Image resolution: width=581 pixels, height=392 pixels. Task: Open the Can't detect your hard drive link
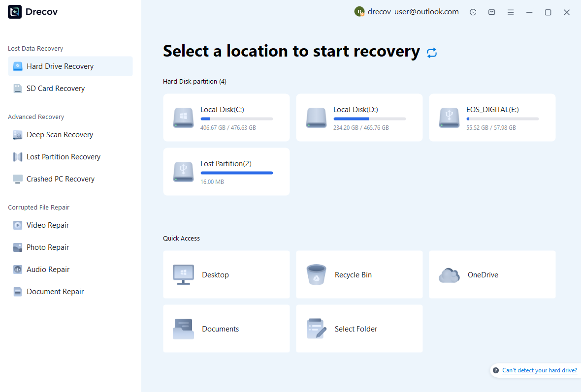coord(540,370)
